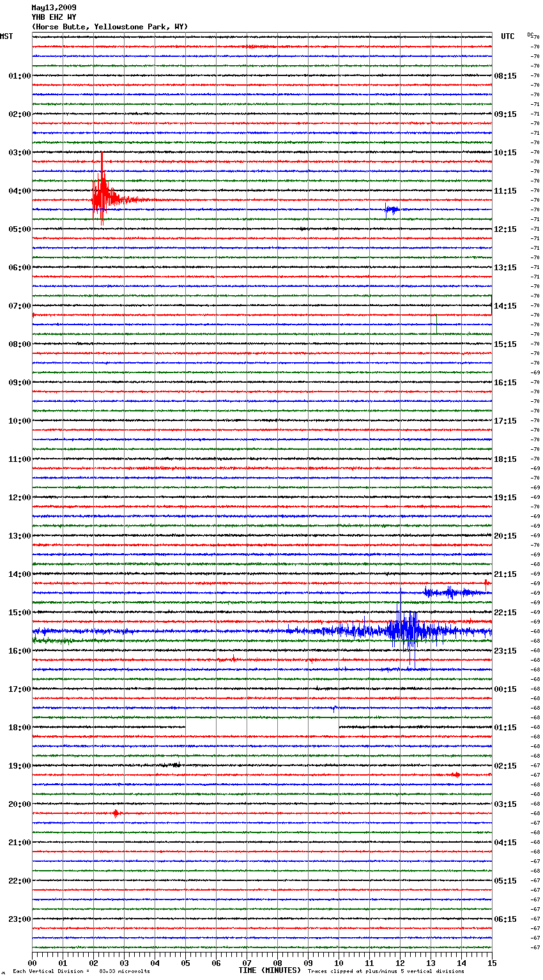Viewport: 543px width, 980px height.
Task: Click the 14:15 UTC time label
Action: tap(505, 306)
